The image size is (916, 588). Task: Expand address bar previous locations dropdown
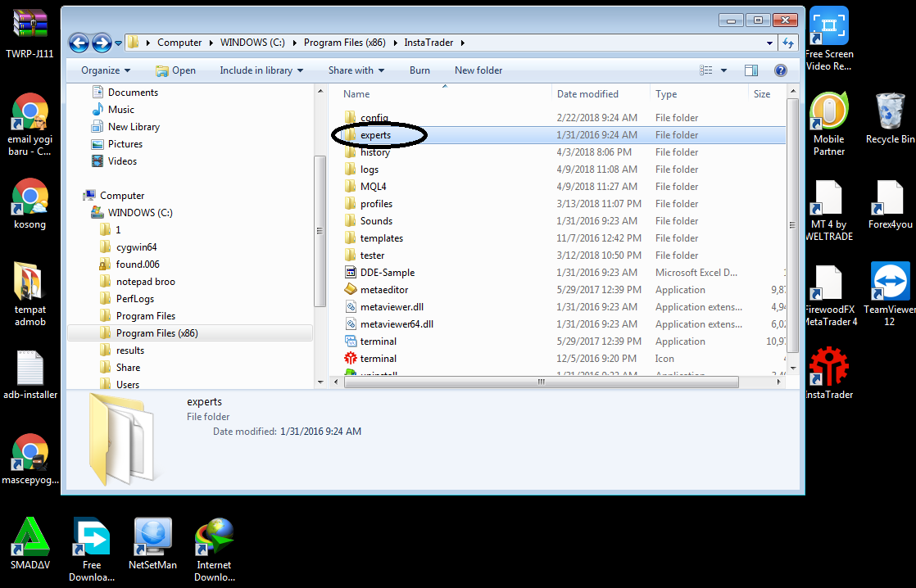(x=769, y=43)
